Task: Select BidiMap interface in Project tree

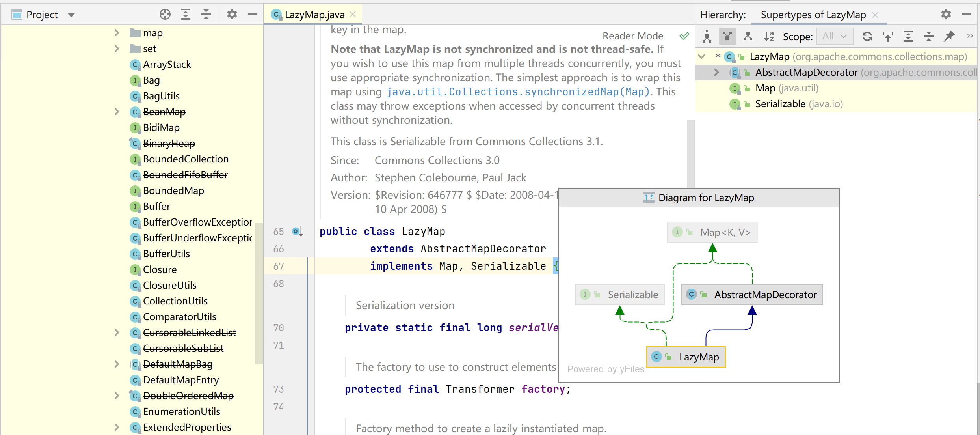Action: tap(161, 127)
